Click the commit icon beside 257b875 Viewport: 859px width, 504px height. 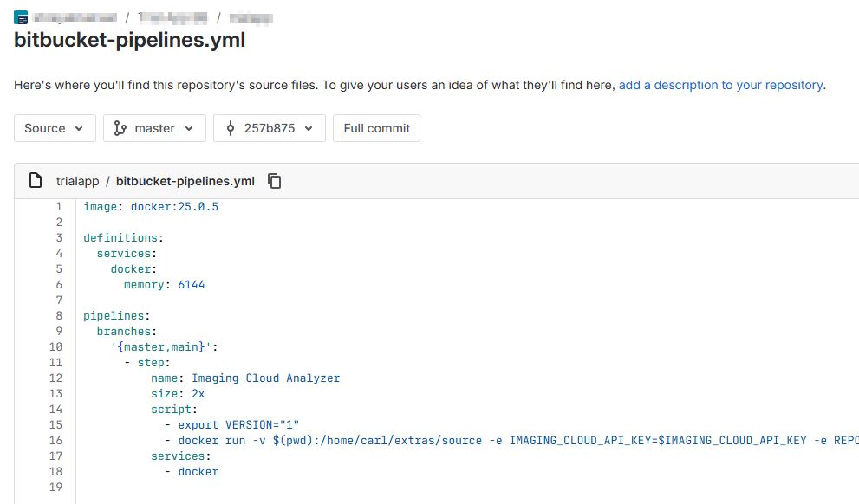pyautogui.click(x=231, y=128)
